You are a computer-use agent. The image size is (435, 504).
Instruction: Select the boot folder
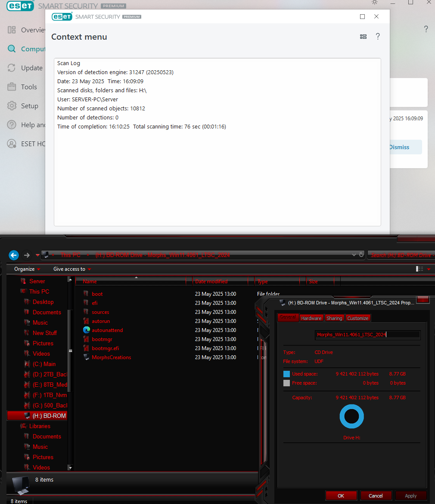[x=97, y=294]
